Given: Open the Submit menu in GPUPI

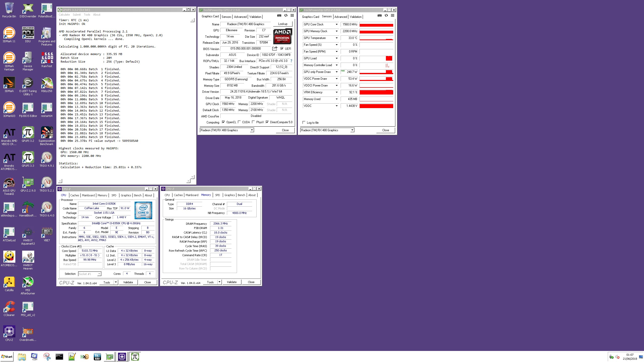Looking at the screenshot, I should pos(77,15).
